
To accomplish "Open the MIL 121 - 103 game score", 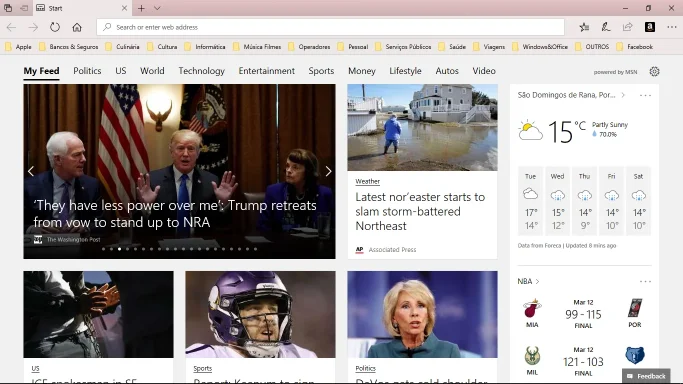I will [583, 361].
